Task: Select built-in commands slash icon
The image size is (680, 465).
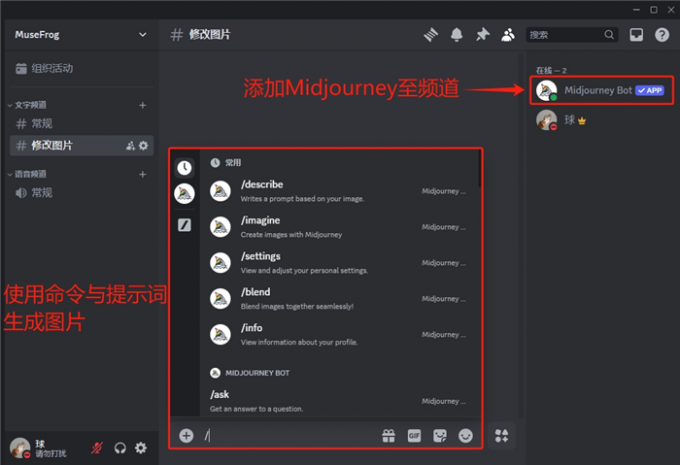Action: 184,225
